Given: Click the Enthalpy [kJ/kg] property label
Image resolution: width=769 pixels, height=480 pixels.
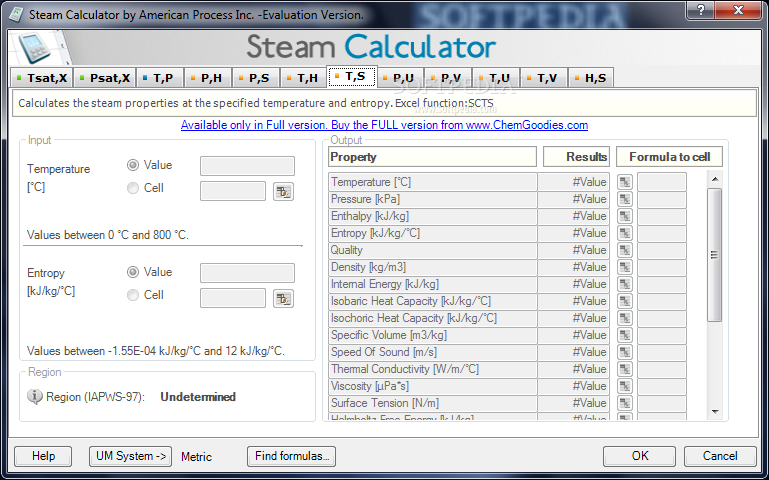Looking at the screenshot, I should (370, 216).
